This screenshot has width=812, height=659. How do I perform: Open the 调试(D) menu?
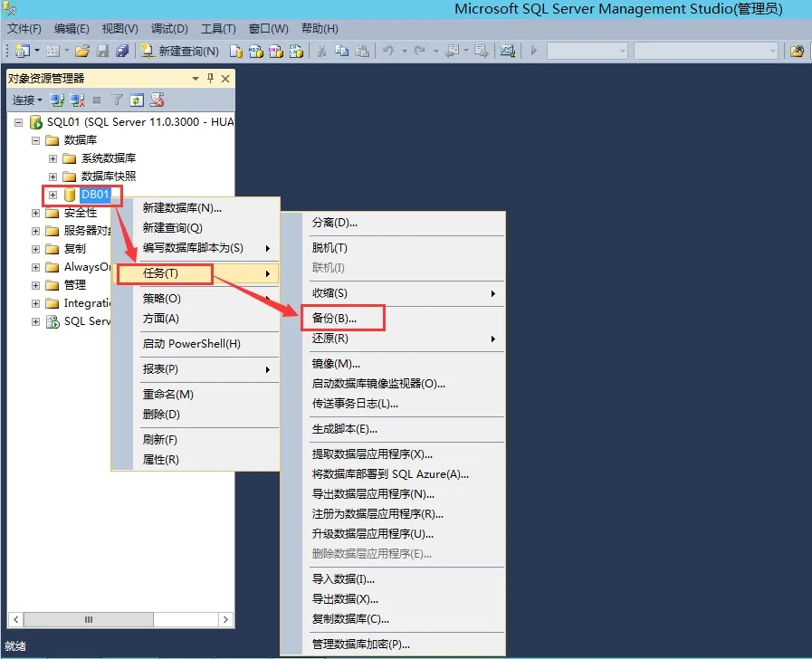point(169,28)
